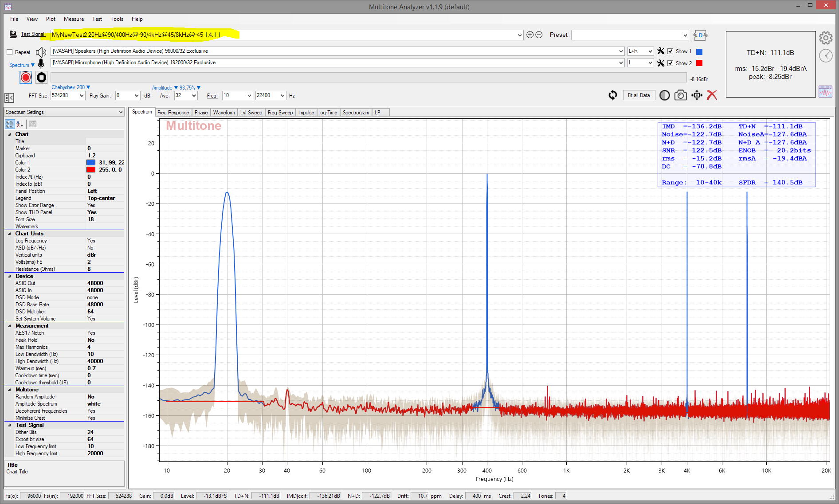The height and width of the screenshot is (504, 839).
Task: Collapse the Chart property category
Action: click(x=9, y=134)
